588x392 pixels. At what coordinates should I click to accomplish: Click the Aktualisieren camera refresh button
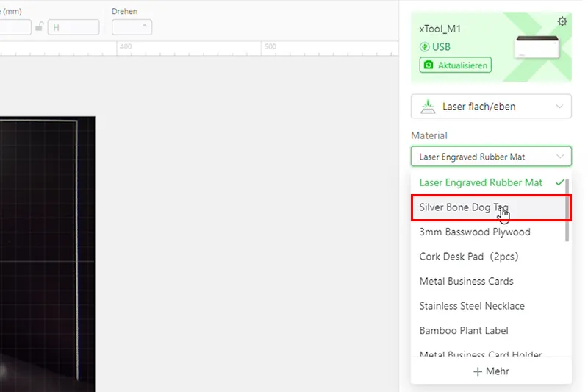coord(455,65)
